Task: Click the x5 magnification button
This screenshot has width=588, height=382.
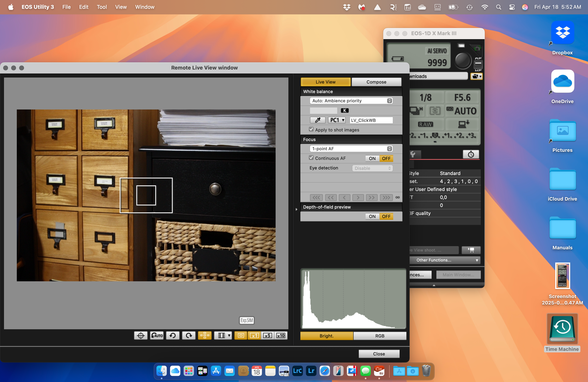Action: (x=268, y=335)
